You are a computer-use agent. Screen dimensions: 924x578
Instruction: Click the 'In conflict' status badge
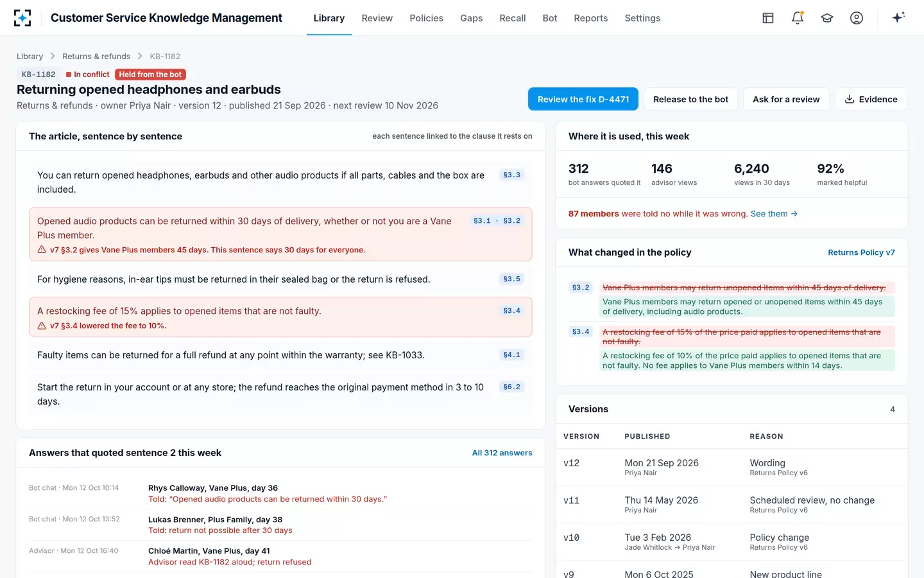(x=88, y=74)
